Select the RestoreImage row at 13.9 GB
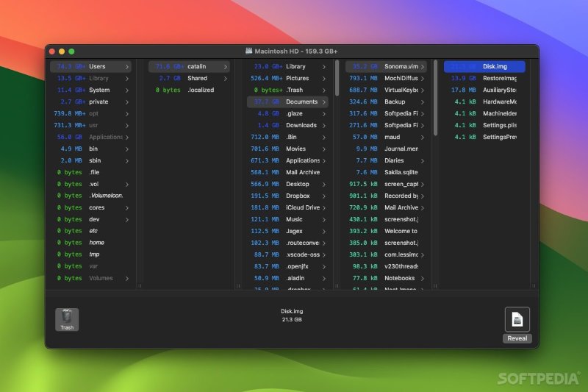This screenshot has height=392, width=588. click(x=484, y=78)
